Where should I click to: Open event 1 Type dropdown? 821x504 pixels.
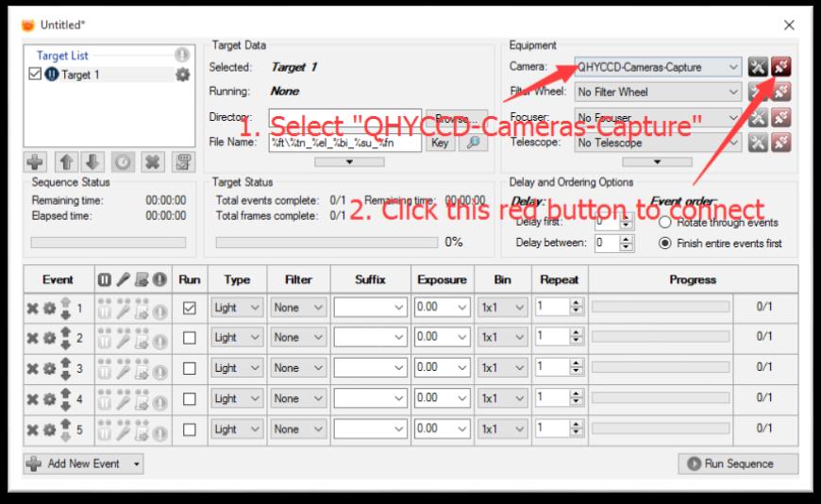click(237, 308)
